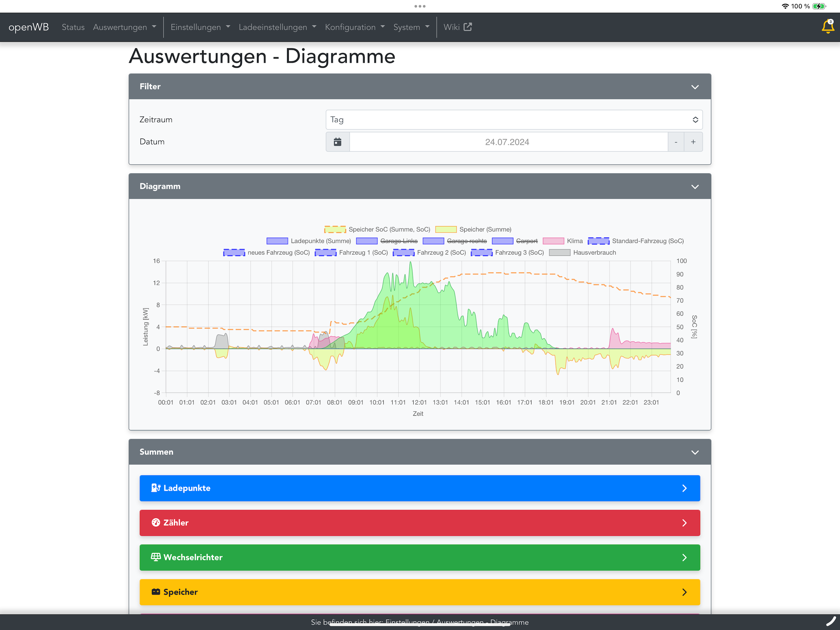Collapse the Diagramm panel chevron
Image resolution: width=840 pixels, height=630 pixels.
[x=695, y=186]
